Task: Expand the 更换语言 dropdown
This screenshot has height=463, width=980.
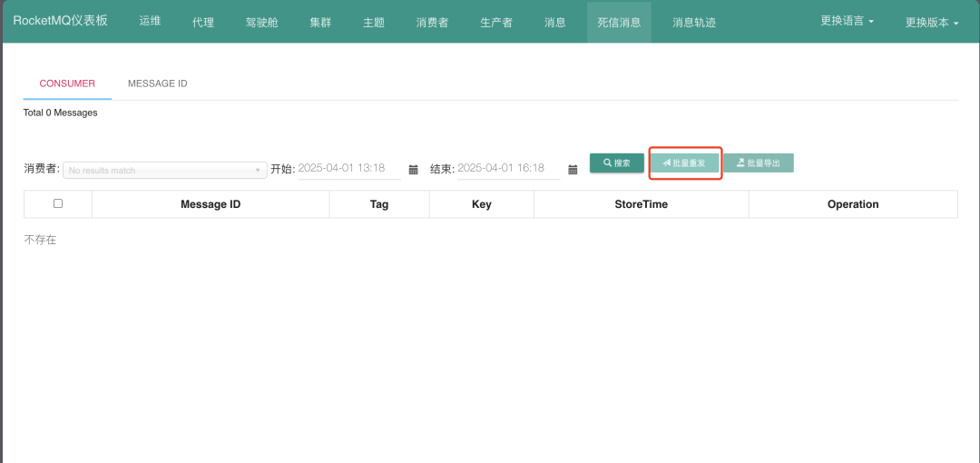Action: point(847,21)
